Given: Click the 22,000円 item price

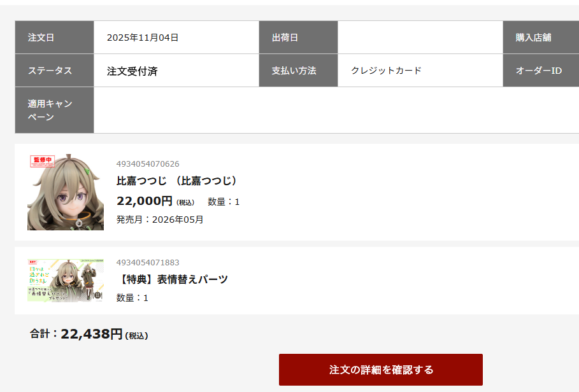Looking at the screenshot, I should [x=145, y=201].
